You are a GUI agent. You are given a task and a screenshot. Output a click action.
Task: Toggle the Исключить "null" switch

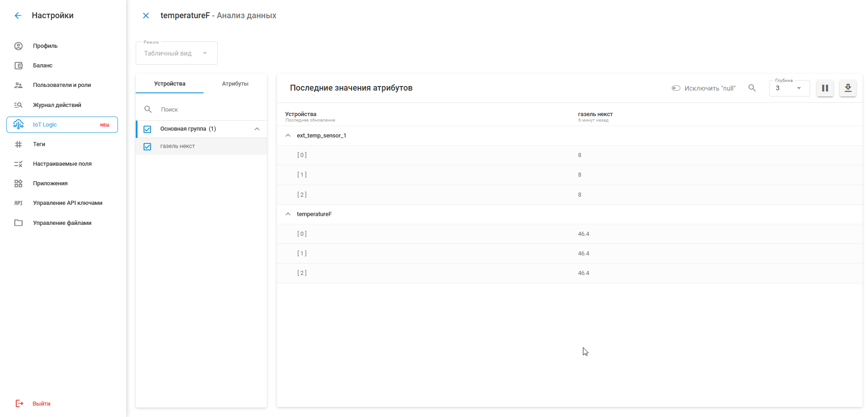pyautogui.click(x=676, y=88)
